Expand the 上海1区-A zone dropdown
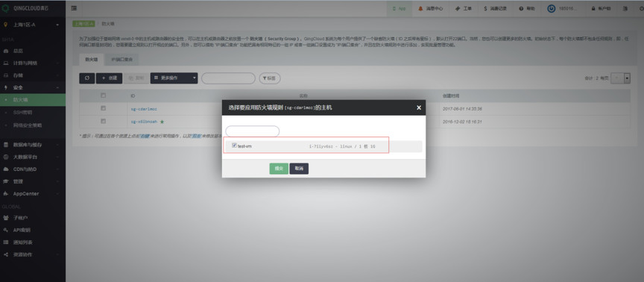 tap(57, 25)
